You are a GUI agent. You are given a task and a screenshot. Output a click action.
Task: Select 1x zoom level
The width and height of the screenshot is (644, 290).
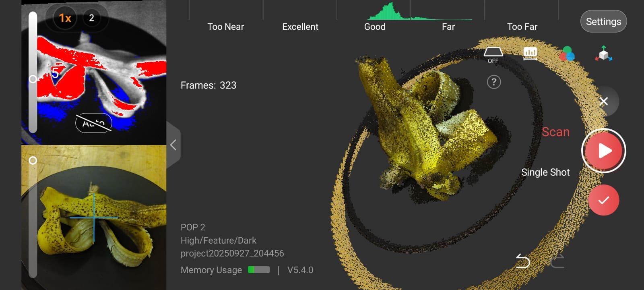click(x=65, y=18)
